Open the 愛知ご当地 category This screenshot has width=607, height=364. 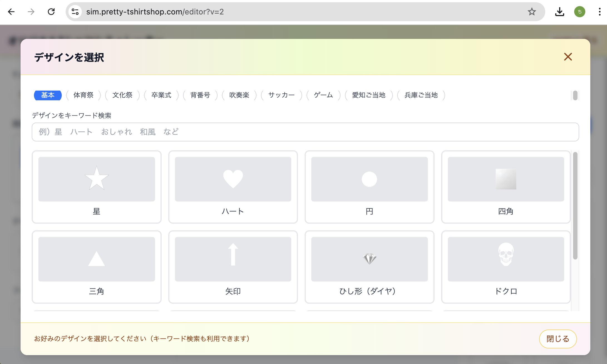coord(369,95)
